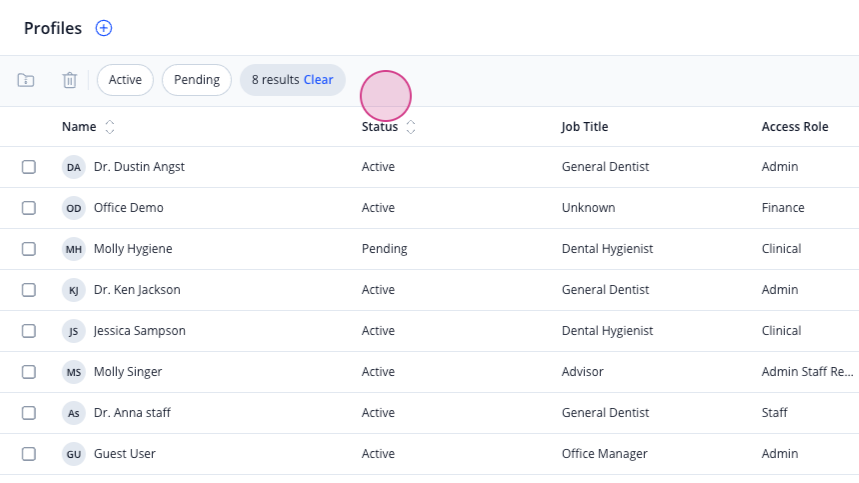
Task: Tick the Molly Hygiene row checkbox
Action: (28, 249)
